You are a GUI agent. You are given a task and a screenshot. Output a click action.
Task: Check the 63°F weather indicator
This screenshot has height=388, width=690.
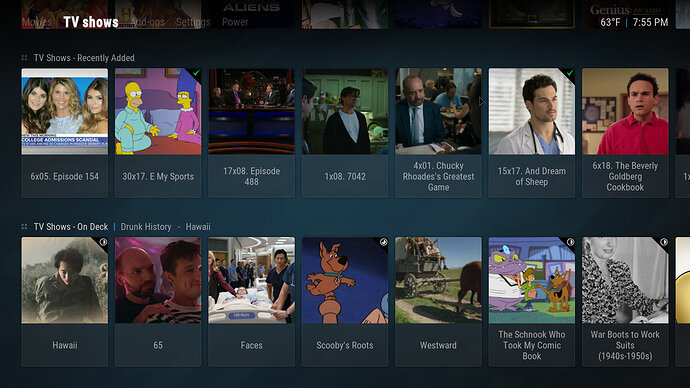(610, 22)
